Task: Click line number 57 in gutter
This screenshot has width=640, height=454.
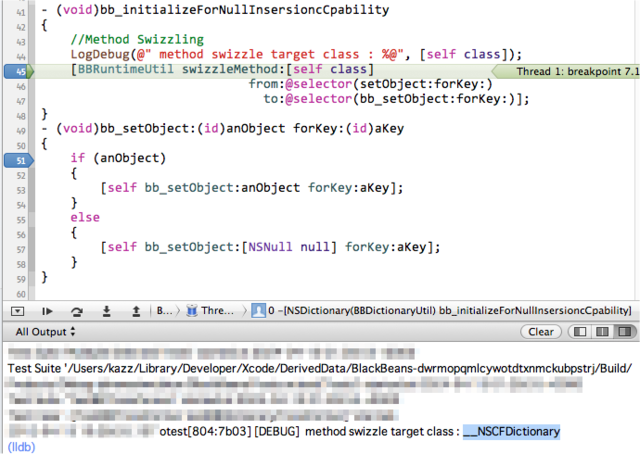Action: click(20, 249)
